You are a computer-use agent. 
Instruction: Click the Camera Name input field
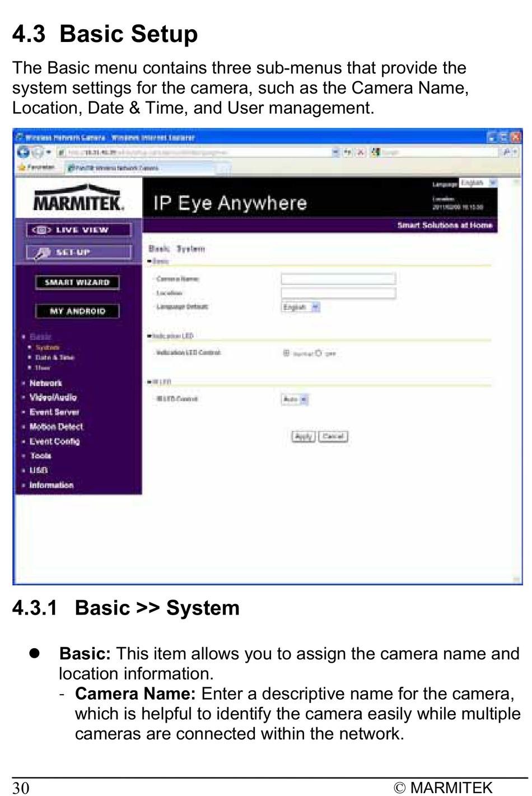click(338, 279)
